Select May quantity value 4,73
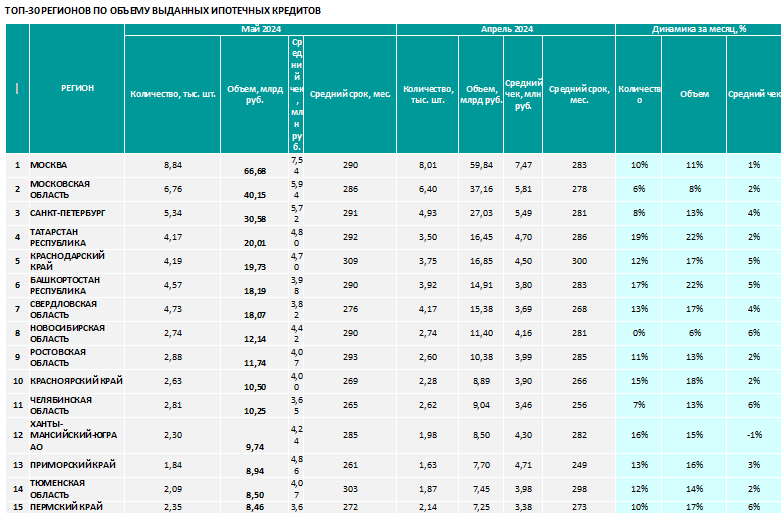 coord(173,309)
